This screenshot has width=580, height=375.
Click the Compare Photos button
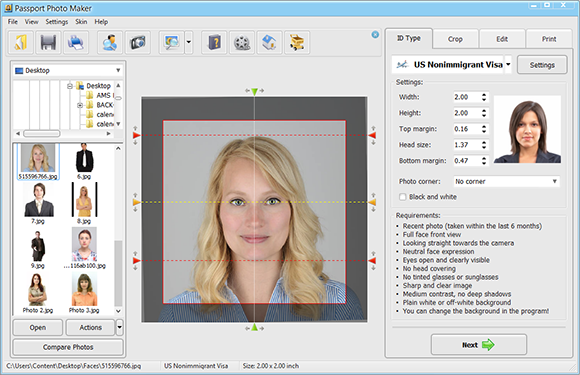(68, 347)
